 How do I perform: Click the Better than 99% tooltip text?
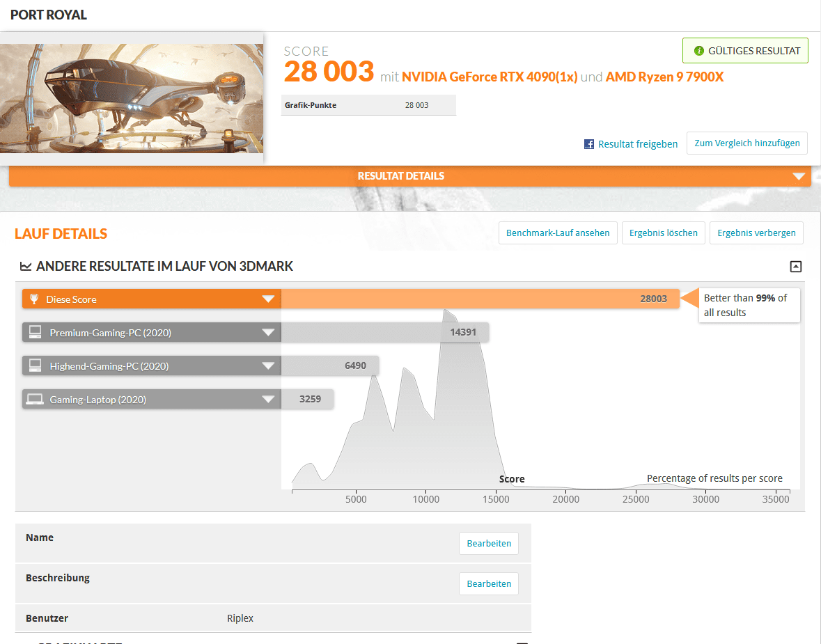746,305
